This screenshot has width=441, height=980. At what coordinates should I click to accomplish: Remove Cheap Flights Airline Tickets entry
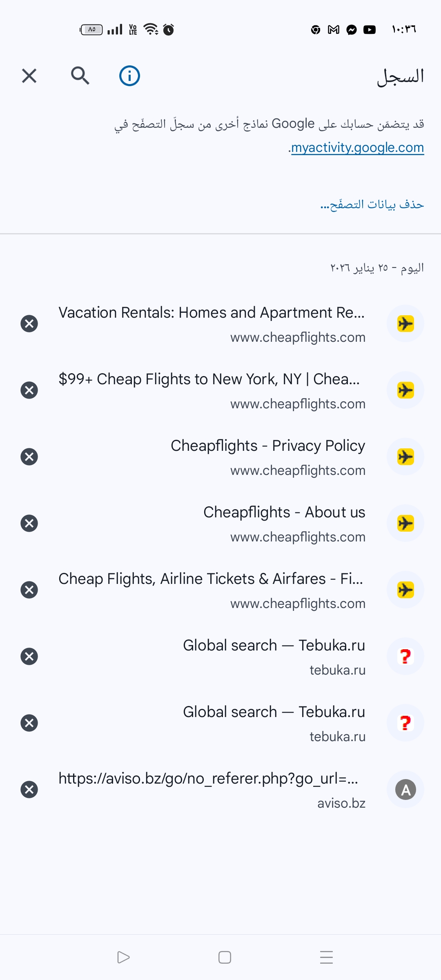(29, 590)
